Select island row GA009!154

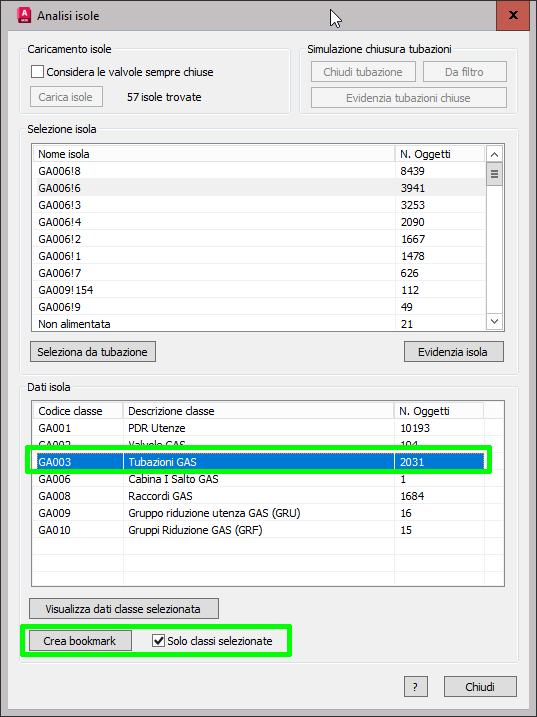(x=259, y=289)
